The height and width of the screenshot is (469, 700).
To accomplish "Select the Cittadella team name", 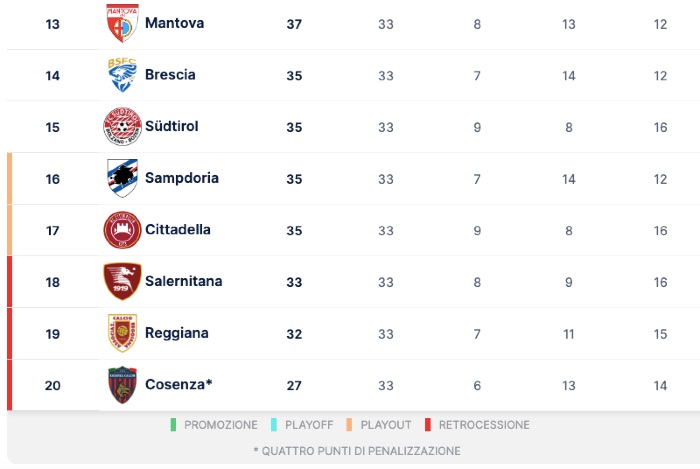I will (x=178, y=230).
